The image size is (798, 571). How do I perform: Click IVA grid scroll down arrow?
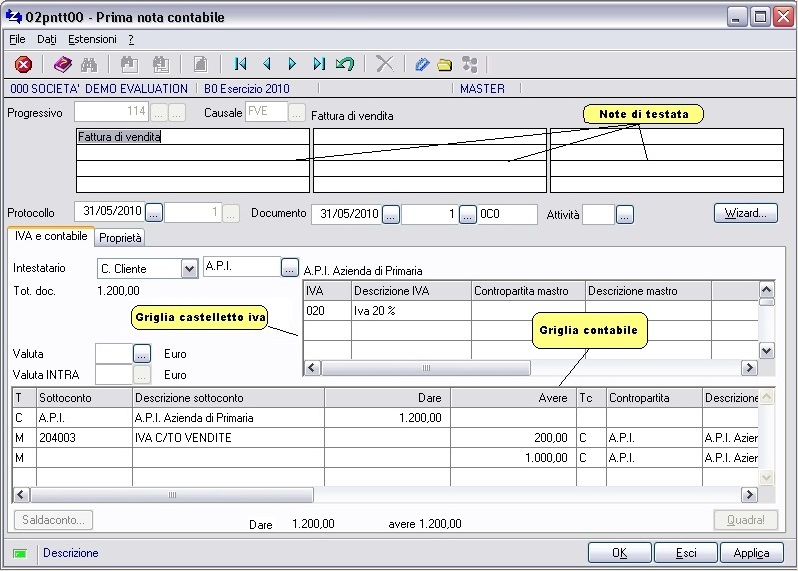(x=766, y=350)
